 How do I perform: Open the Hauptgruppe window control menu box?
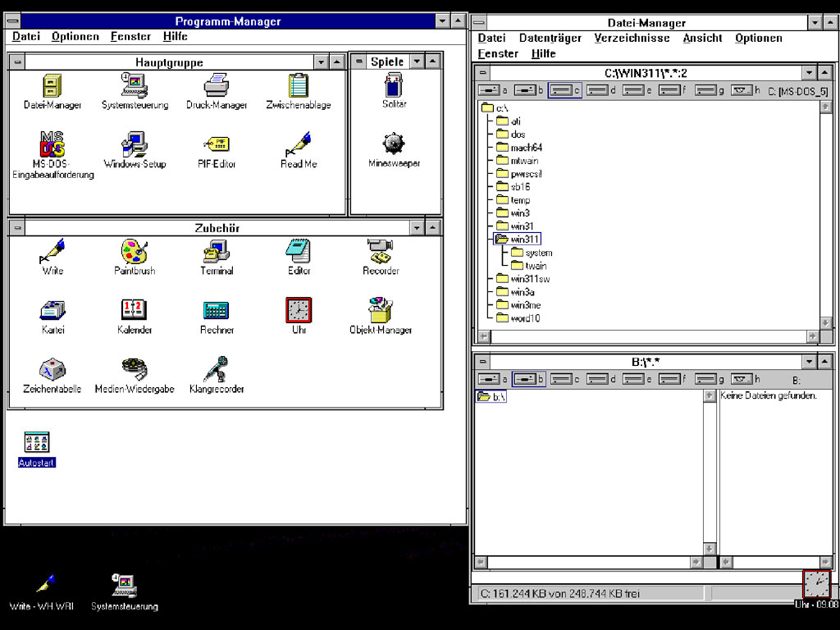(17, 62)
